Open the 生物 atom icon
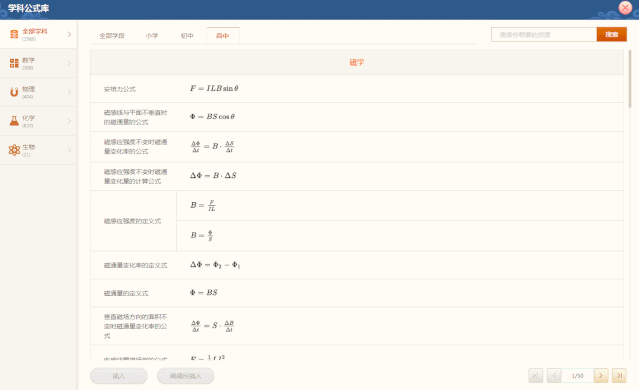Viewport: 639px width, 390px height. click(x=14, y=150)
